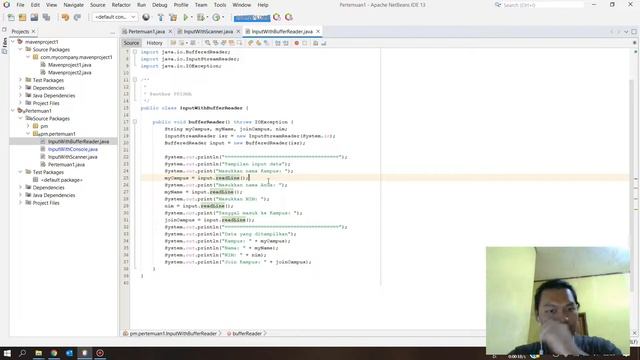Click the garbage collection memory bar
Screen dimensions: 640x360
click(252, 18)
